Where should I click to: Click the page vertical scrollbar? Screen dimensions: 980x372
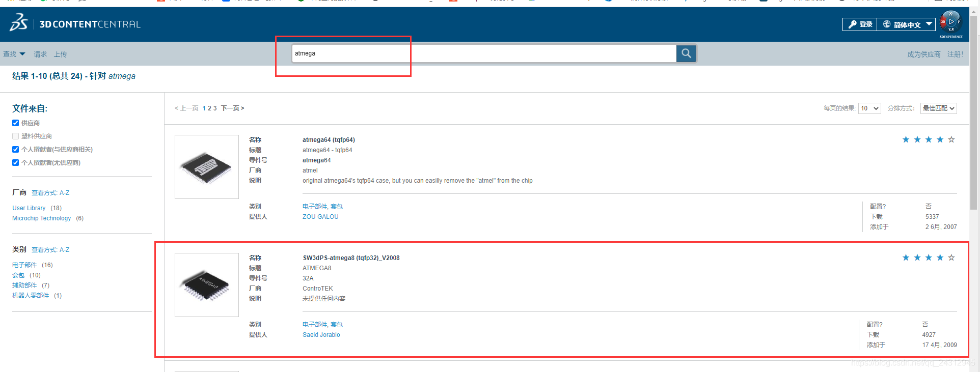(x=973, y=112)
